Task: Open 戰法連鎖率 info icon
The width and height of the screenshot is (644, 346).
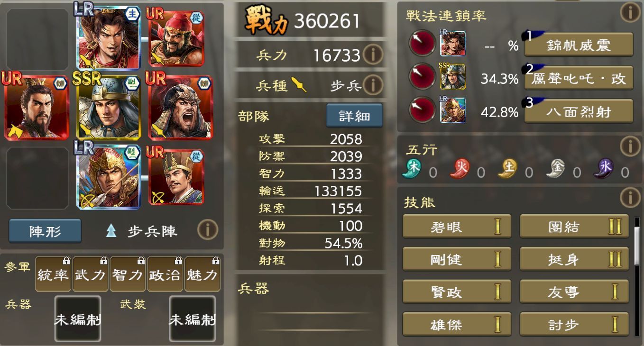Action: (x=630, y=12)
